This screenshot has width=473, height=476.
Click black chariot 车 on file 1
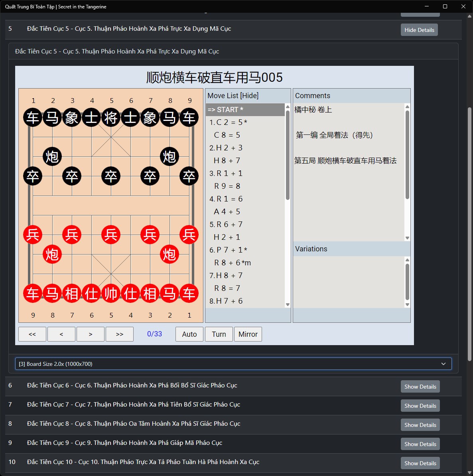point(33,117)
